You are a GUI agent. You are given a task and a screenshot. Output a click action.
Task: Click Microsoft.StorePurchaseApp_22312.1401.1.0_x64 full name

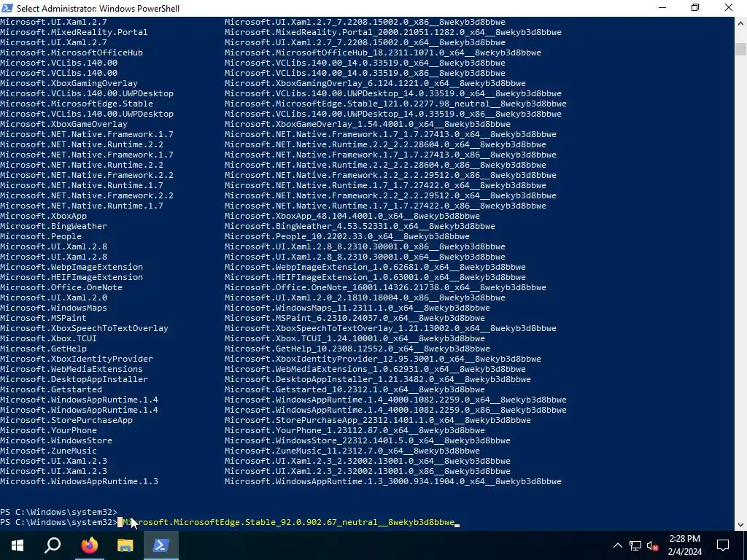378,421
